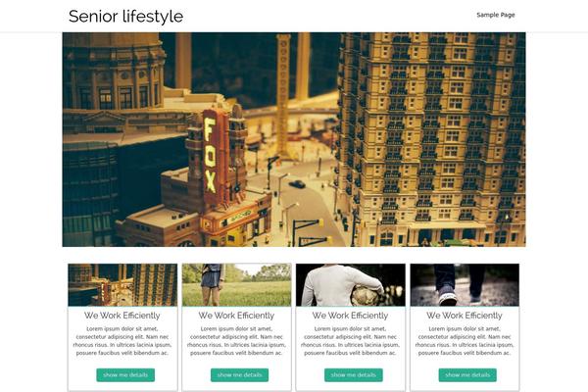The height and width of the screenshot is (392, 588).
Task: Open the Sample Page menu item
Action: (x=495, y=15)
